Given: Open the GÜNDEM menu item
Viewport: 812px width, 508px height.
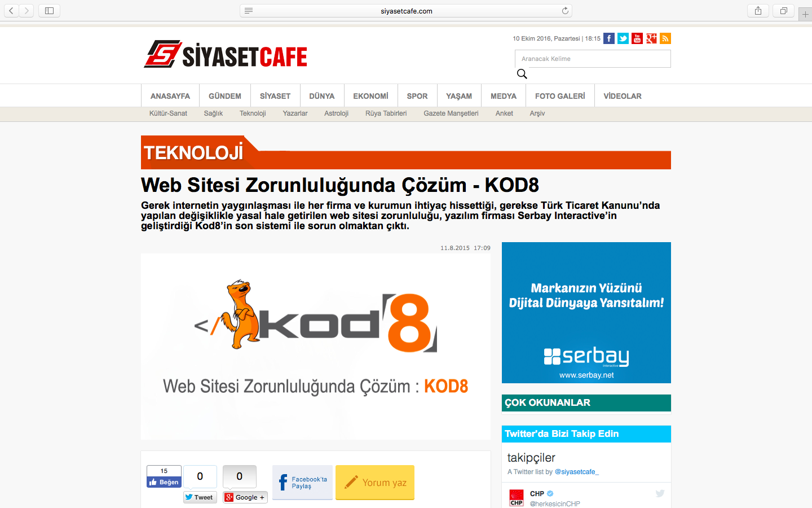Looking at the screenshot, I should point(225,96).
